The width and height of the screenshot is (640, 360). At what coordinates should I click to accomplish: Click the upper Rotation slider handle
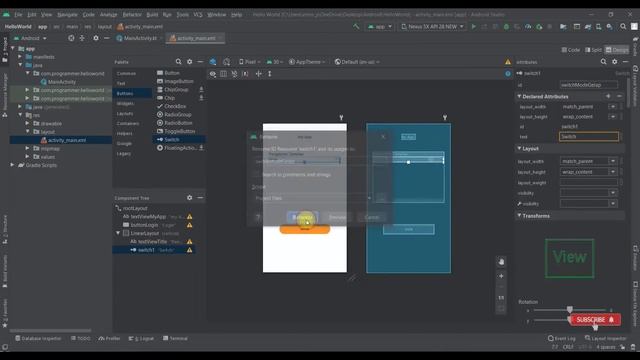click(569, 309)
